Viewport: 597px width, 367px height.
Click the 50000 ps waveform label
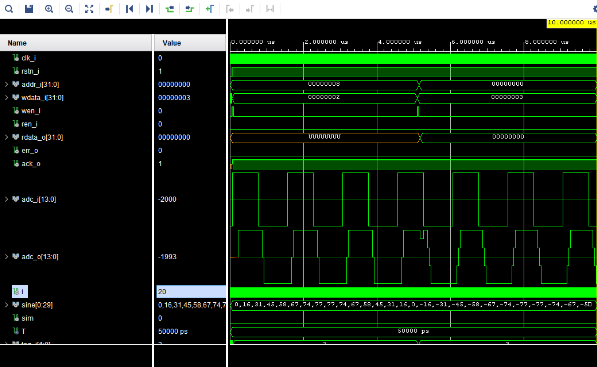413,331
